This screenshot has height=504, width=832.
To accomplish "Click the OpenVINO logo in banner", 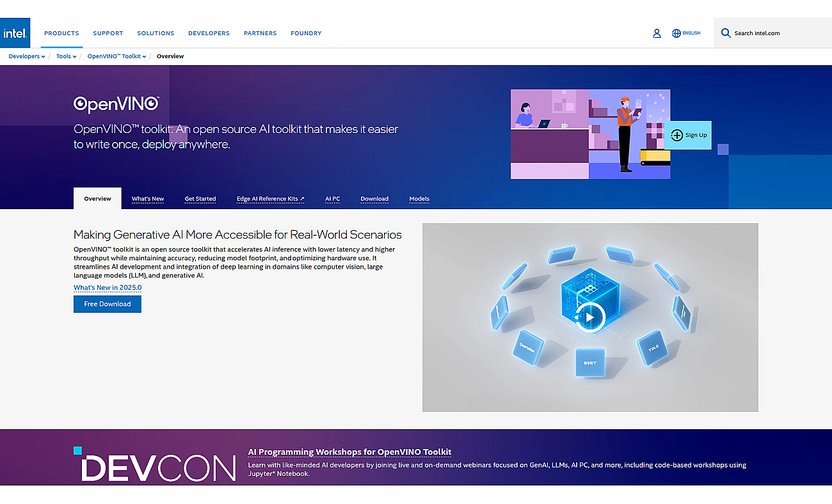I will tap(116, 104).
